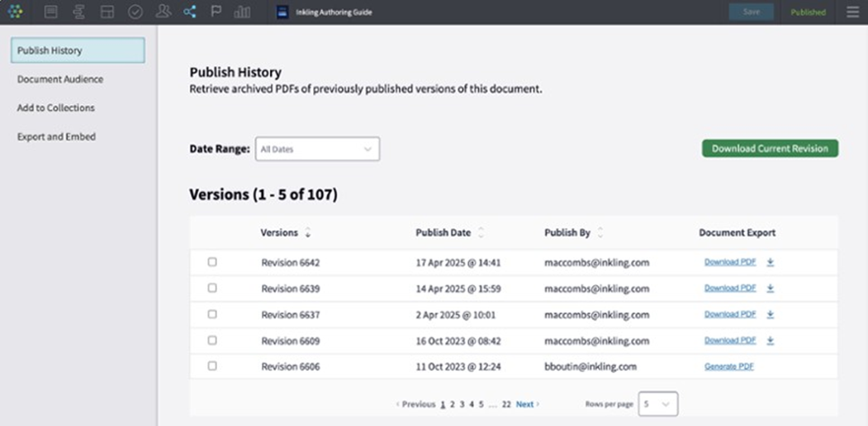Click the Inkling logo icon
This screenshot has height=426, width=868.
(15, 12)
